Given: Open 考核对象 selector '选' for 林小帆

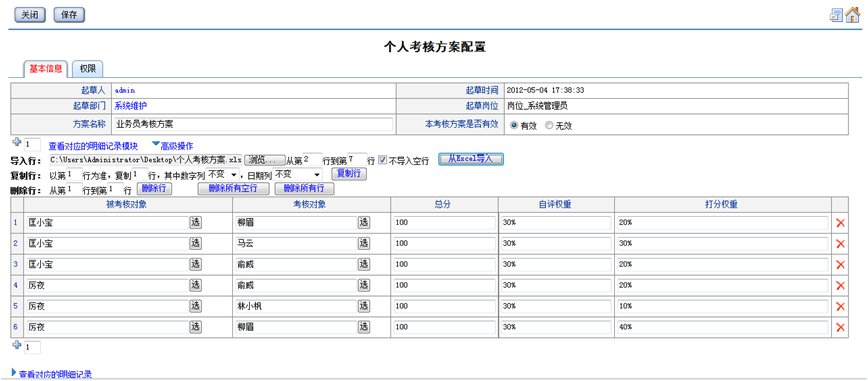Looking at the screenshot, I should click(364, 306).
